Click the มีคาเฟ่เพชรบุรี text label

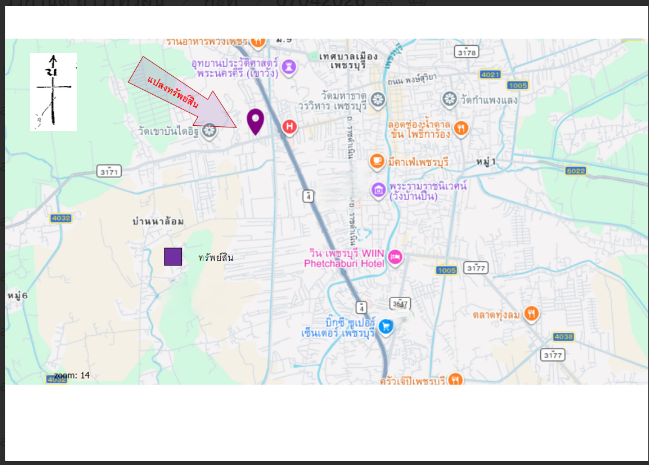[x=418, y=162]
